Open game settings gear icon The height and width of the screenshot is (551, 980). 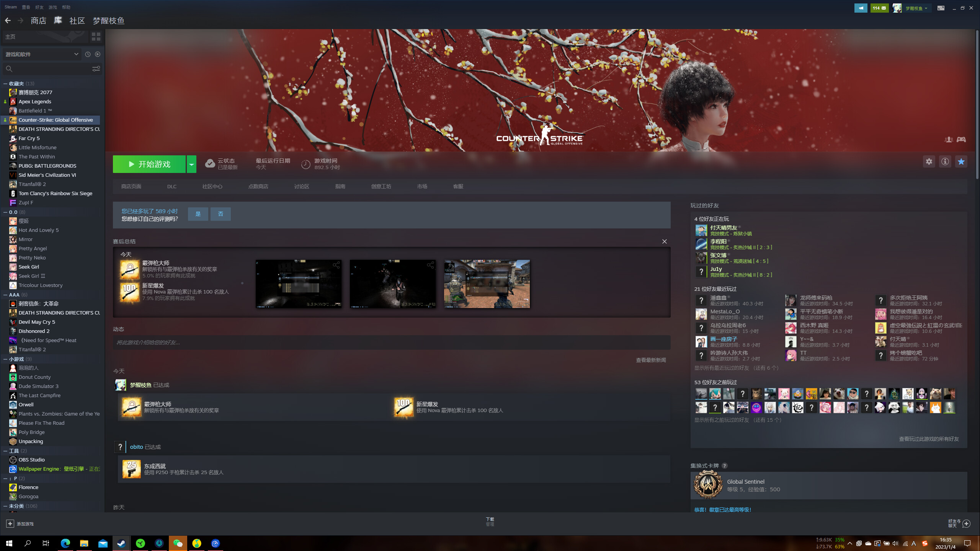point(929,162)
